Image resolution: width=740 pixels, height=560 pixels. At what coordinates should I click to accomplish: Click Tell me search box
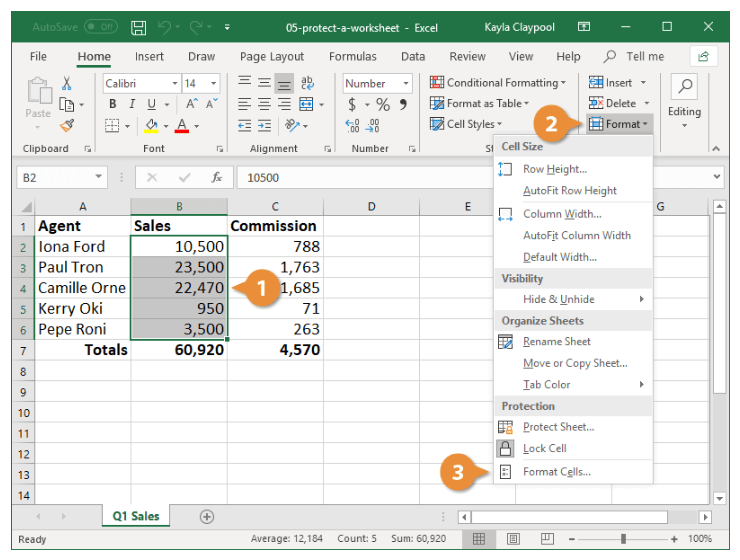[633, 57]
